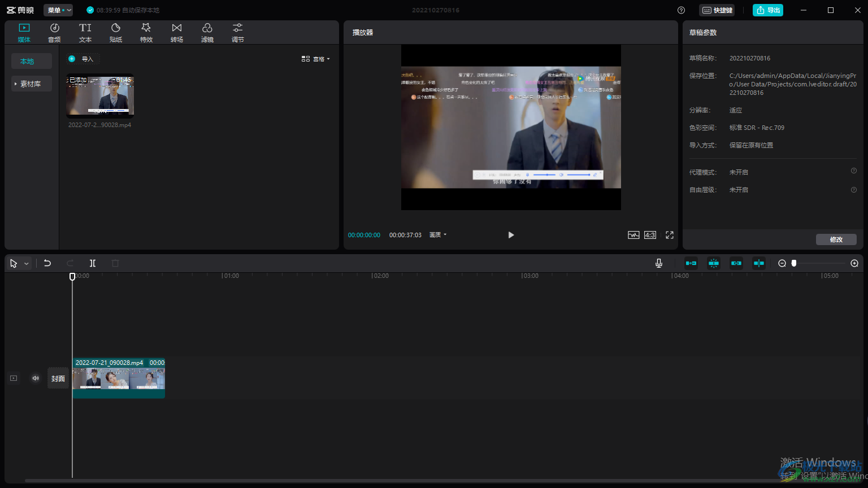The height and width of the screenshot is (488, 868).
Task: Click the 保留在原有位置 import mode text
Action: (x=751, y=145)
